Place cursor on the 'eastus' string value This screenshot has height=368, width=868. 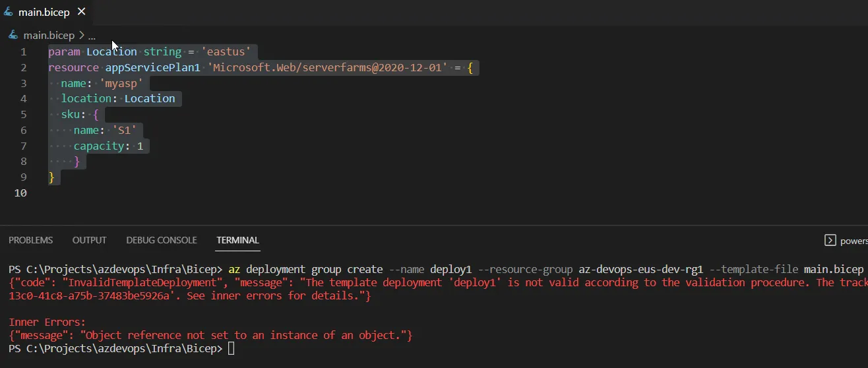[226, 51]
